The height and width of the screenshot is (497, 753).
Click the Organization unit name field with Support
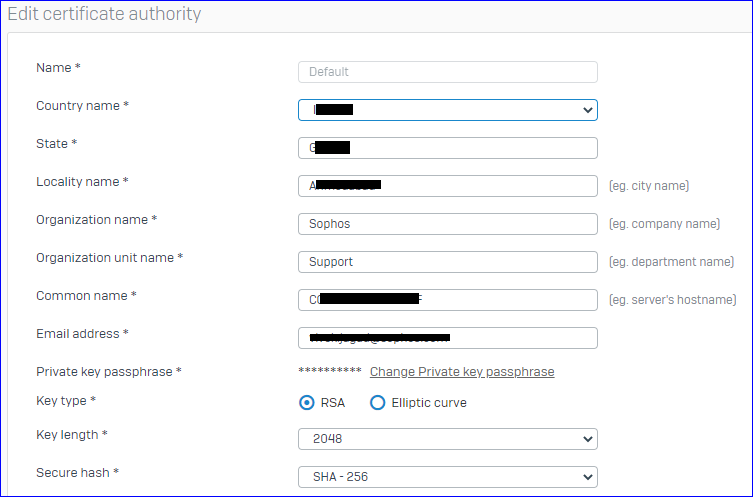click(448, 262)
